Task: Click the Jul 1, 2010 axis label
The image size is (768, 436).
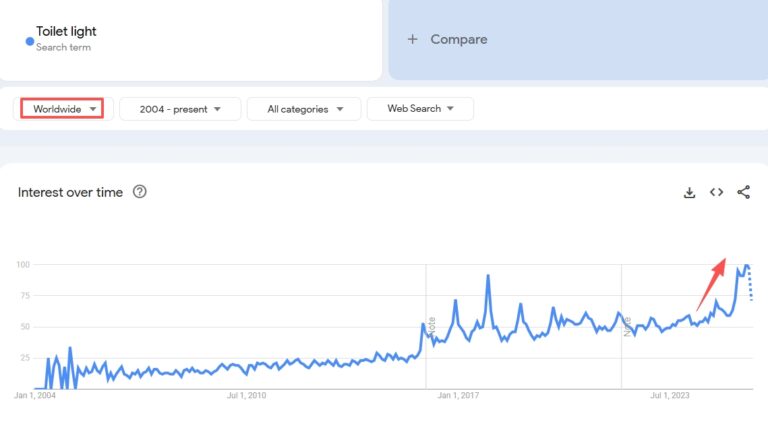Action: pos(246,396)
